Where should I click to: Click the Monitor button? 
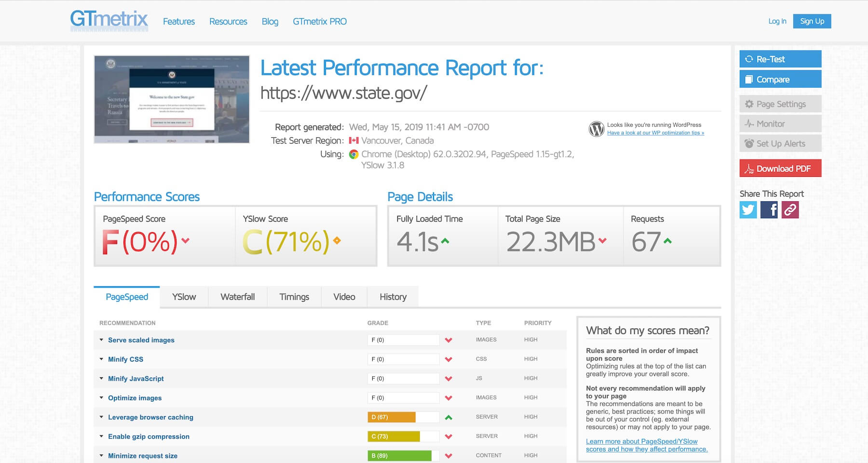click(x=780, y=124)
